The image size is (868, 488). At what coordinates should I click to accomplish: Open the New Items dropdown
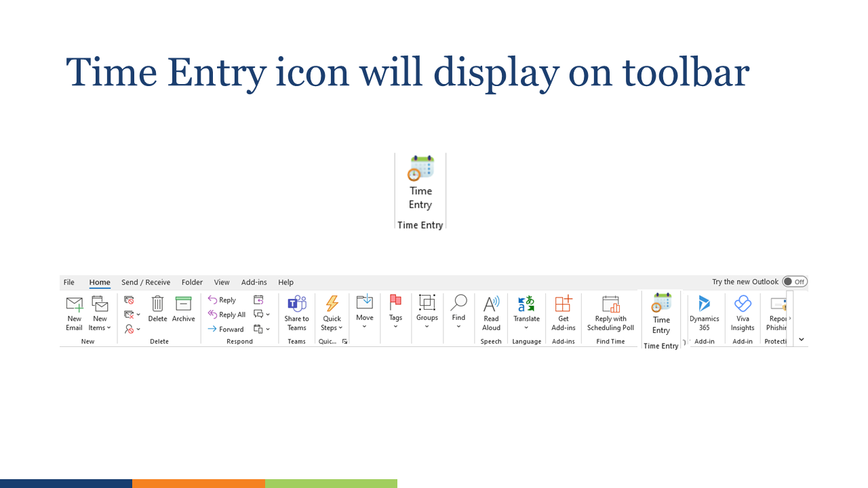(100, 314)
